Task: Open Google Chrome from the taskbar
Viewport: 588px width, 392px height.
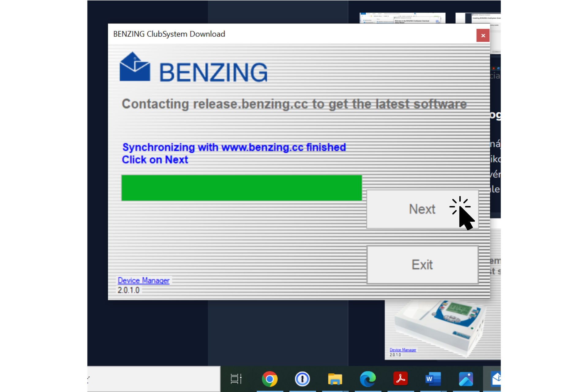Action: point(269,379)
